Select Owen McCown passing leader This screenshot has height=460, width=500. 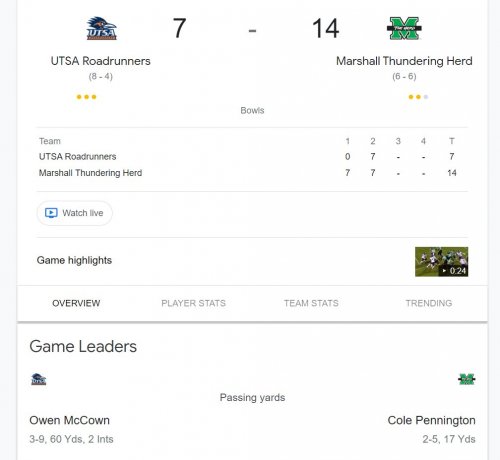[69, 420]
